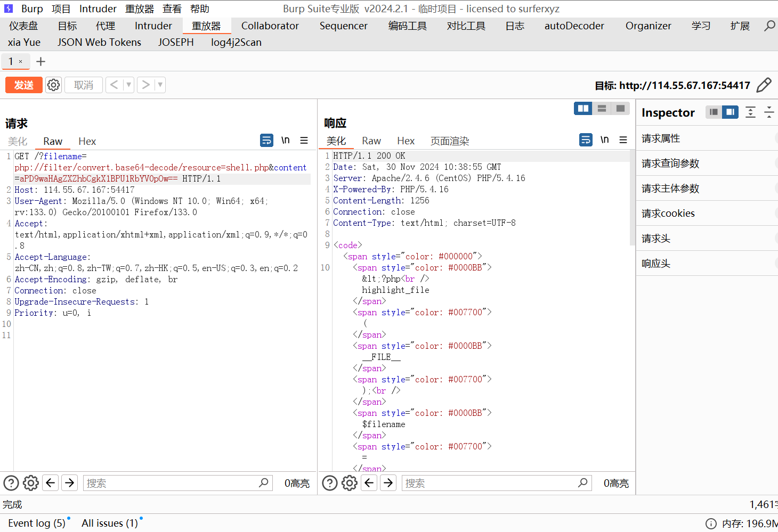The width and height of the screenshot is (778, 532).
Task: Expand 请求头 section in Inspector
Action: (707, 239)
